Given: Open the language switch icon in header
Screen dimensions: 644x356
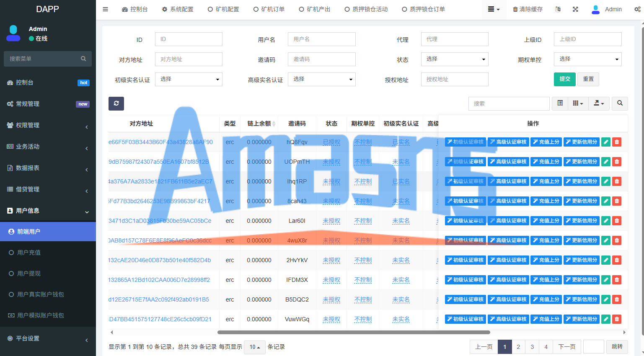Looking at the screenshot, I should (x=558, y=9).
